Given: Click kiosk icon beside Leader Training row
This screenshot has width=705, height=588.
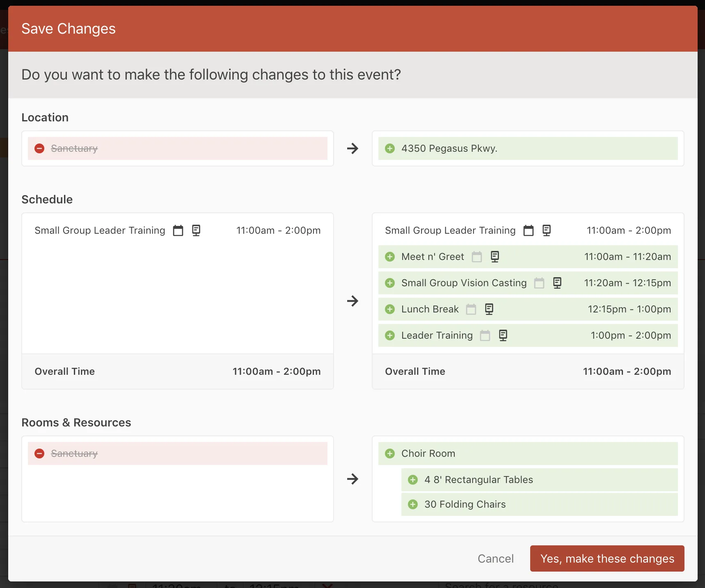Looking at the screenshot, I should (x=503, y=335).
